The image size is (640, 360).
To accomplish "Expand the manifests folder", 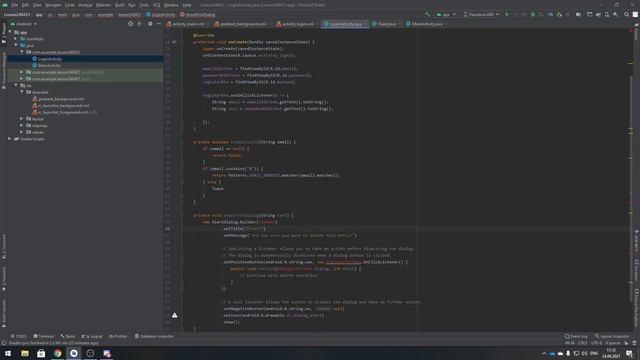I will [x=16, y=39].
